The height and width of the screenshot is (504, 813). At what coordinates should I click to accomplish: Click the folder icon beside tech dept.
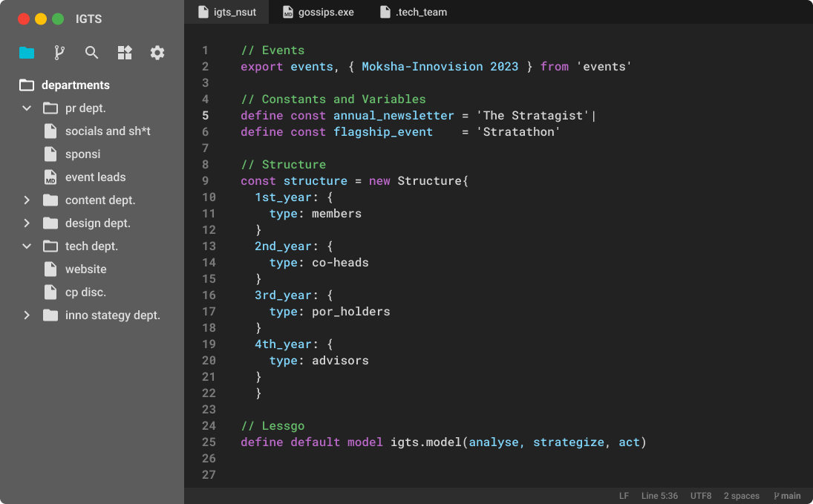tap(50, 246)
